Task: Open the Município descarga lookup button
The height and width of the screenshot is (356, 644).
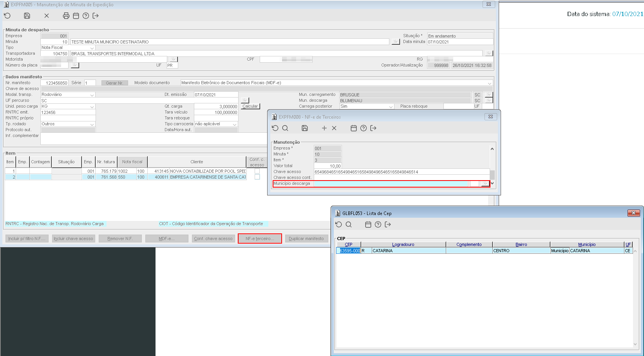Action: pos(485,184)
